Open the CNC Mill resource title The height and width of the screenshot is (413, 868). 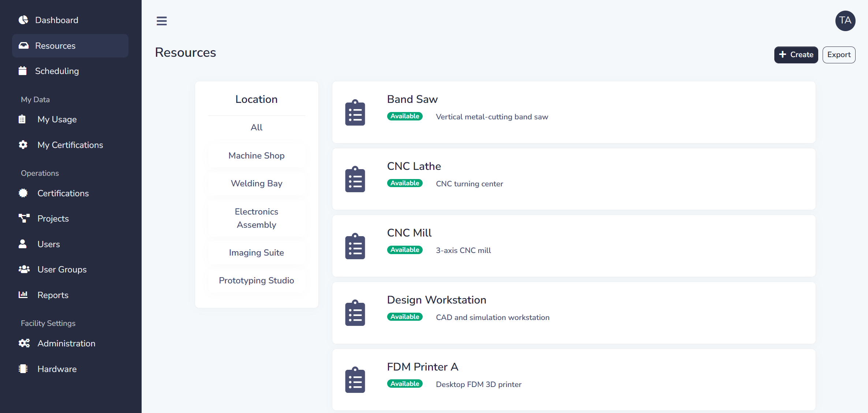(x=409, y=233)
